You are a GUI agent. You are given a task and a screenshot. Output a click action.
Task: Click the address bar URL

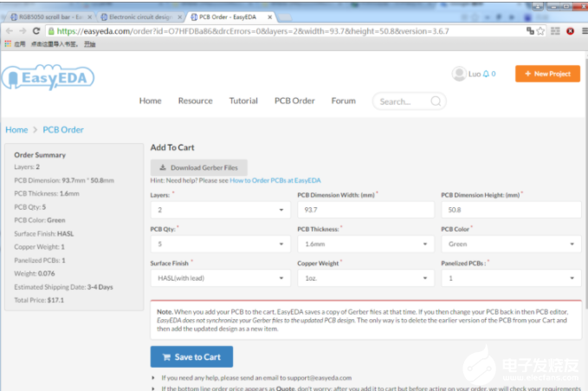[253, 31]
